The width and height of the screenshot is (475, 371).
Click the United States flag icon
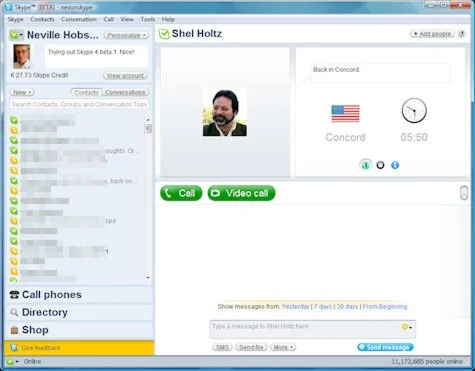[345, 113]
